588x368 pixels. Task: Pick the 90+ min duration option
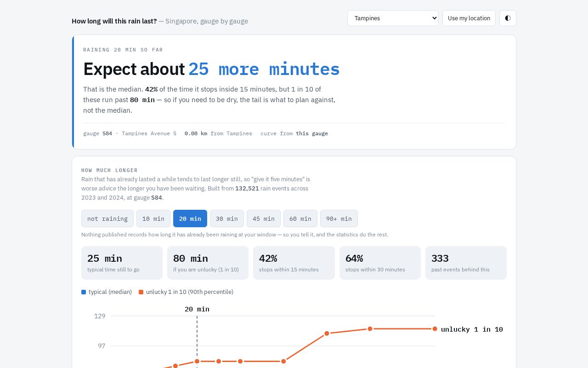tap(339, 218)
